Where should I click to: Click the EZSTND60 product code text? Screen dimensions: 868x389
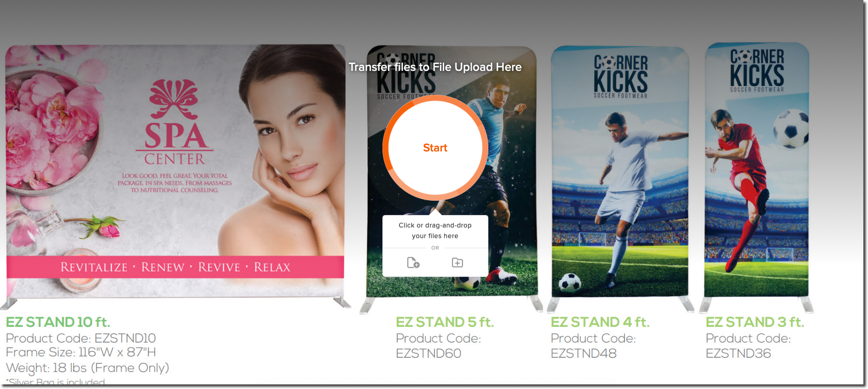[428, 354]
